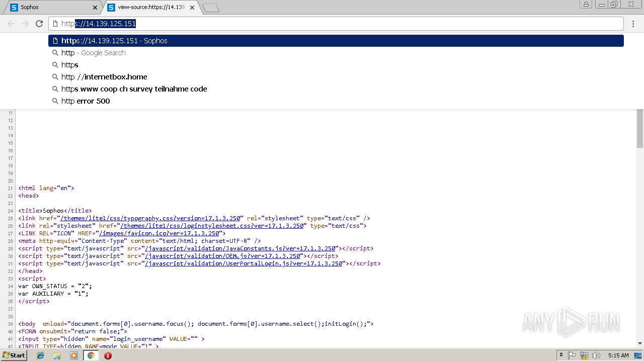The image size is (644, 362).
Task: Select the 'https' search suggestion
Action: tap(336, 65)
